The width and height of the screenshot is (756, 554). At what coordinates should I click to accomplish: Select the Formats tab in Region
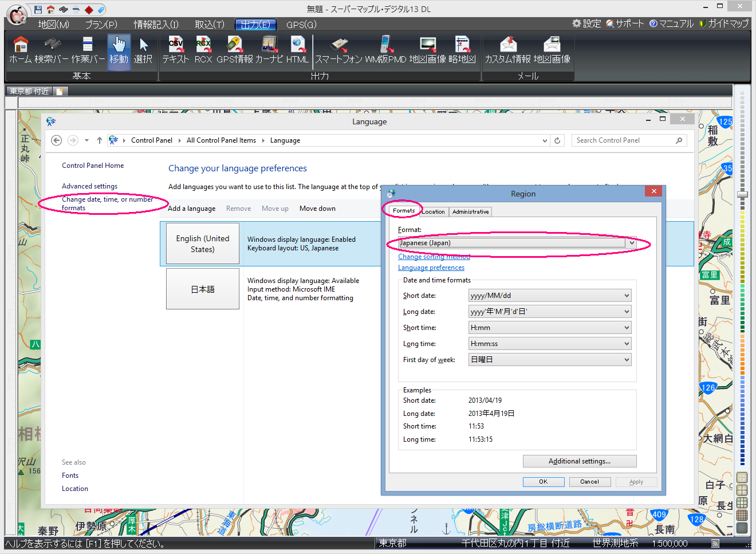pyautogui.click(x=404, y=211)
